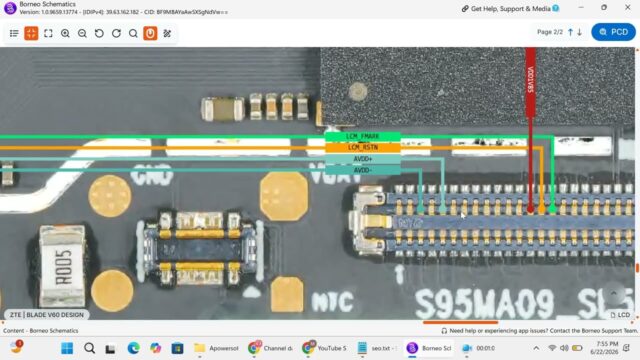640x360 pixels.
Task: Click the measure/draw tools icon
Action: pyautogui.click(x=167, y=33)
